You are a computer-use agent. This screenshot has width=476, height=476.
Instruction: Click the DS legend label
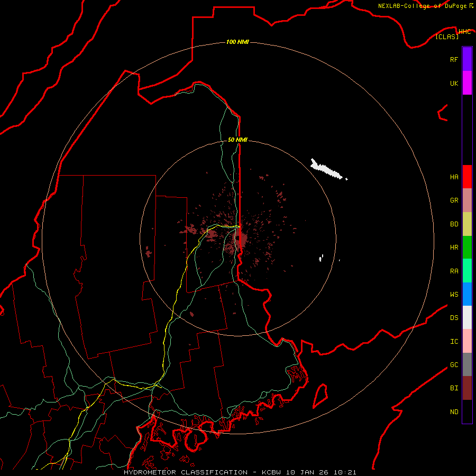point(454,318)
